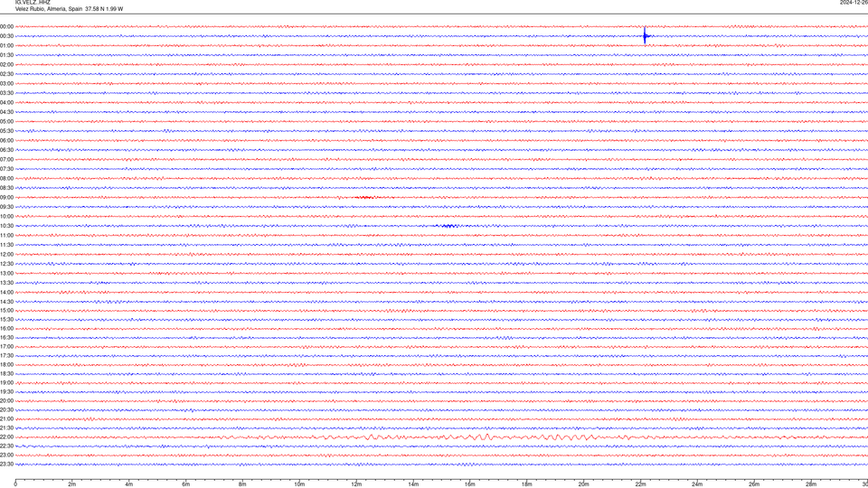Click the 28m tick label on the minute axis

tap(811, 484)
